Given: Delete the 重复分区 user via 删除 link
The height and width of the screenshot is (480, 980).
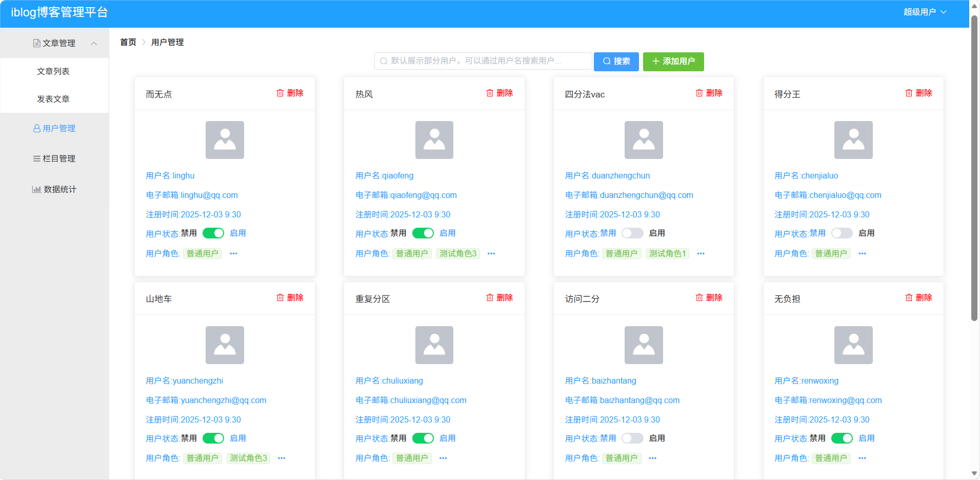Looking at the screenshot, I should (504, 297).
